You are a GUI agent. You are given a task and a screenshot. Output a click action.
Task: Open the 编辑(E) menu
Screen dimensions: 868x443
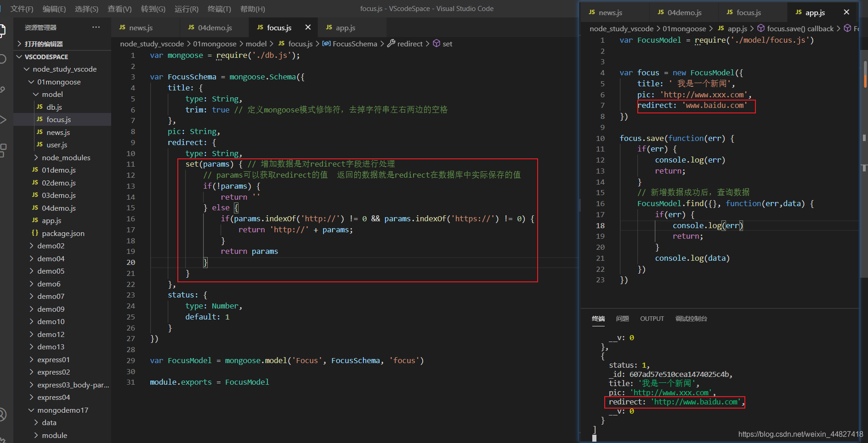[x=54, y=9]
